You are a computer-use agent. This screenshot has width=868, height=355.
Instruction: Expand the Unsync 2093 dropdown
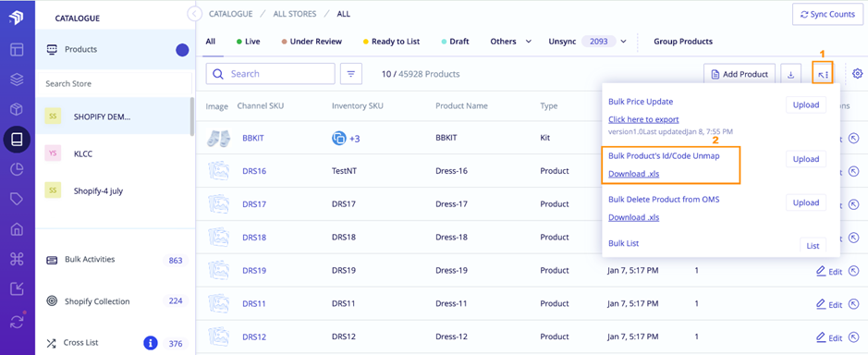587,42
